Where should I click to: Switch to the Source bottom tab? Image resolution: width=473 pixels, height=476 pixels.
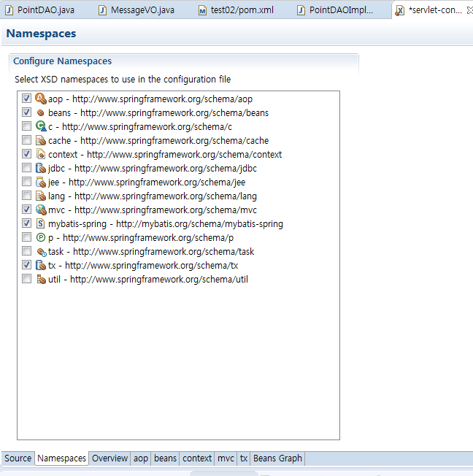[18, 458]
